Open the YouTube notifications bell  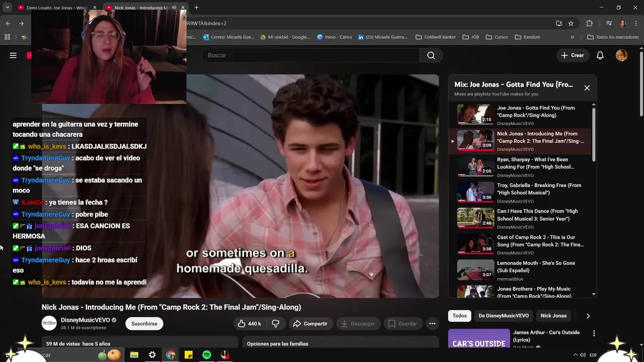(600, 55)
